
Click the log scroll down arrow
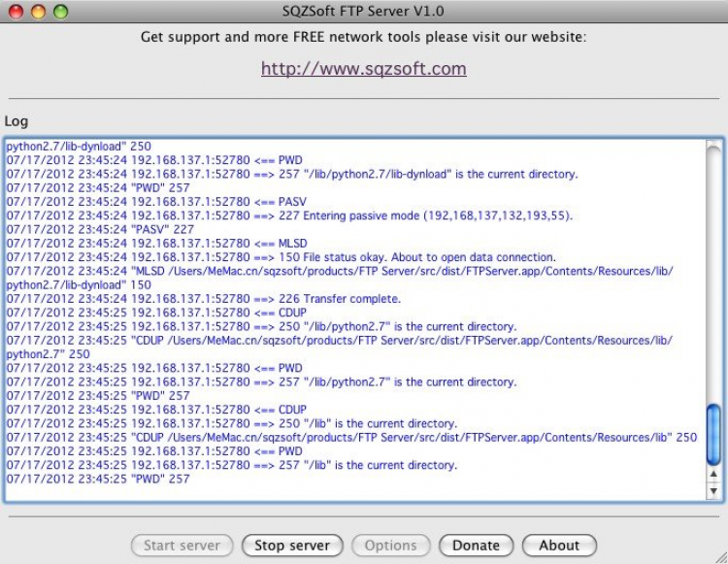tap(713, 490)
